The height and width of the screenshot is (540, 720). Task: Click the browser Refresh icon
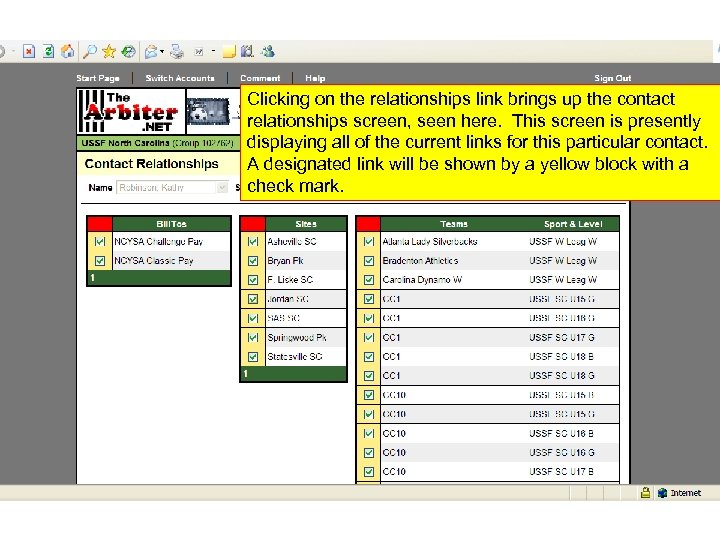click(x=48, y=51)
